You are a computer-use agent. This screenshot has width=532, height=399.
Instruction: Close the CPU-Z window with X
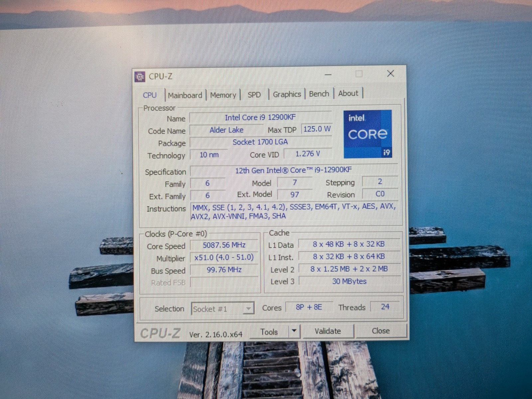[x=391, y=74]
